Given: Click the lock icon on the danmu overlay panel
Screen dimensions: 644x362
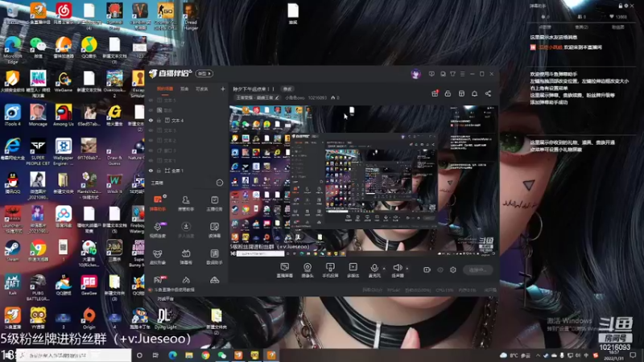Looking at the screenshot, I should tap(620, 6).
